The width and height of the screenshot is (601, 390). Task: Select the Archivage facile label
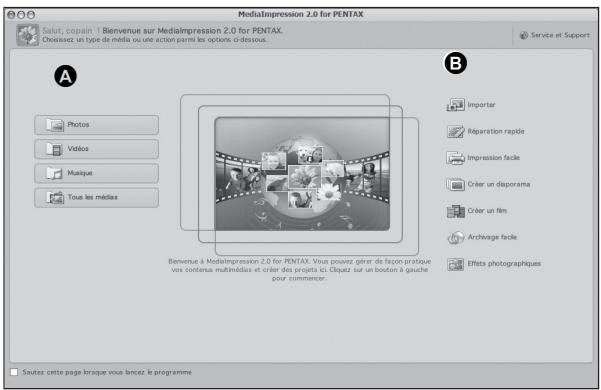click(x=492, y=237)
